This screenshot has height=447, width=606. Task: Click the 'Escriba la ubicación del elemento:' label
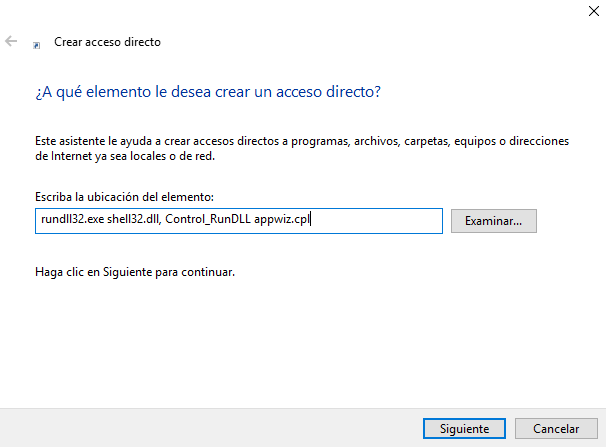pyautogui.click(x=125, y=197)
